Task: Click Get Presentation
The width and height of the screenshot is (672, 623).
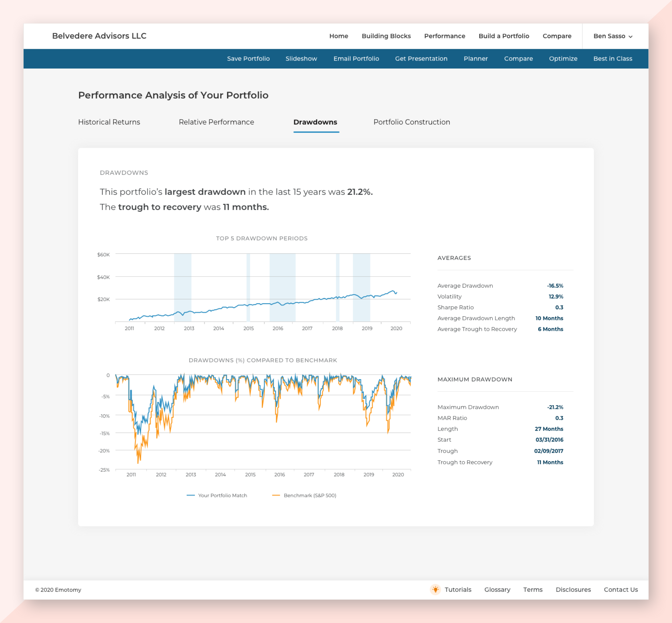Action: tap(421, 59)
